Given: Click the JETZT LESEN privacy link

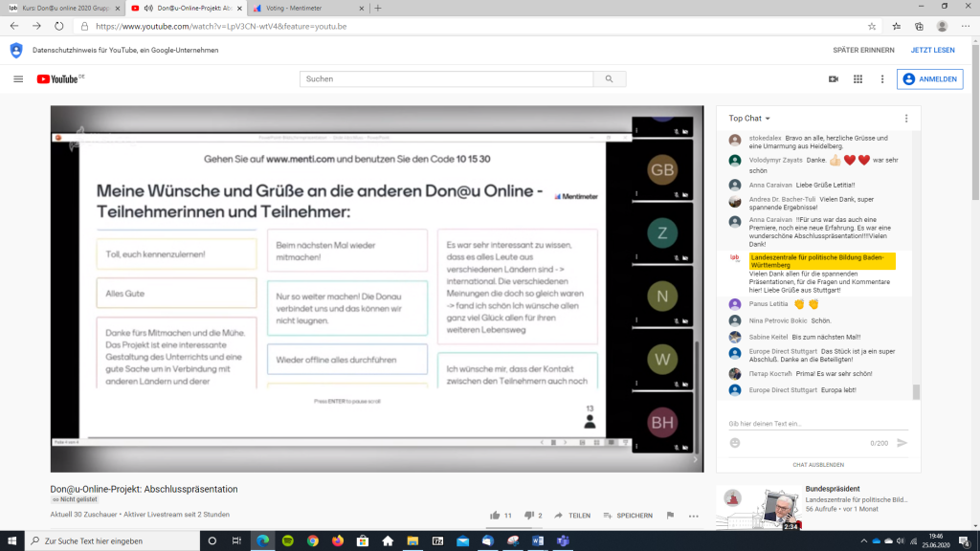Looking at the screenshot, I should pyautogui.click(x=932, y=50).
